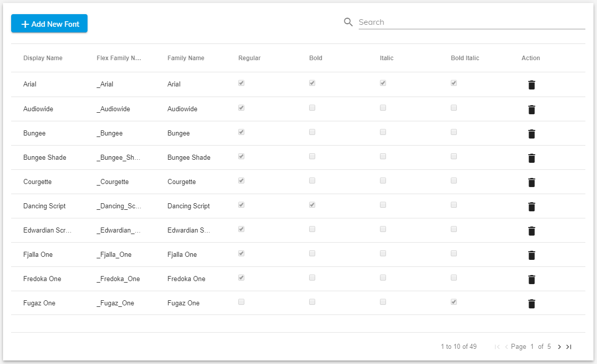Select Dancing Script display name cell
The image size is (597, 364).
point(44,206)
